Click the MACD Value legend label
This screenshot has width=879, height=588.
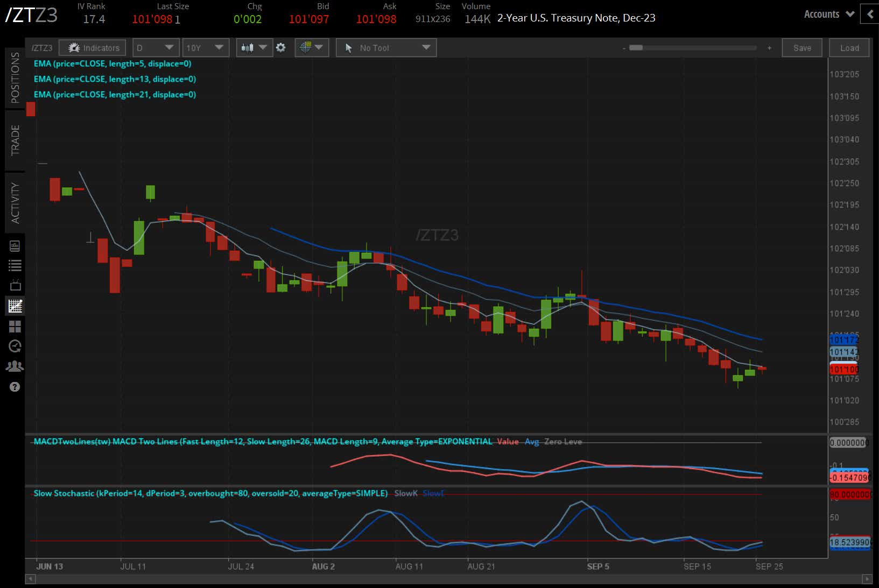tap(508, 442)
